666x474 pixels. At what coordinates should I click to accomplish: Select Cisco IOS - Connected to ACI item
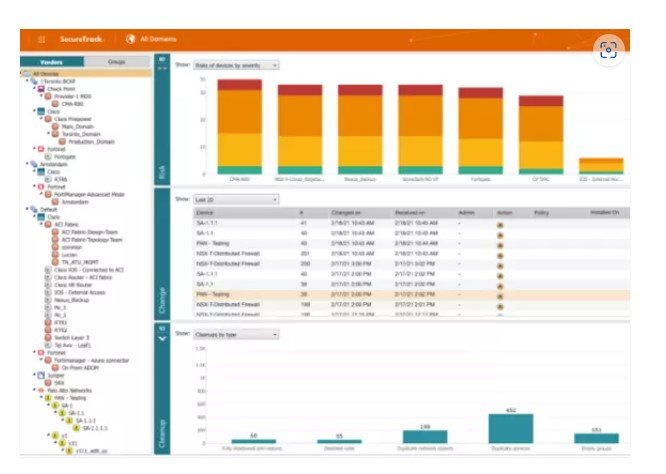click(x=89, y=270)
